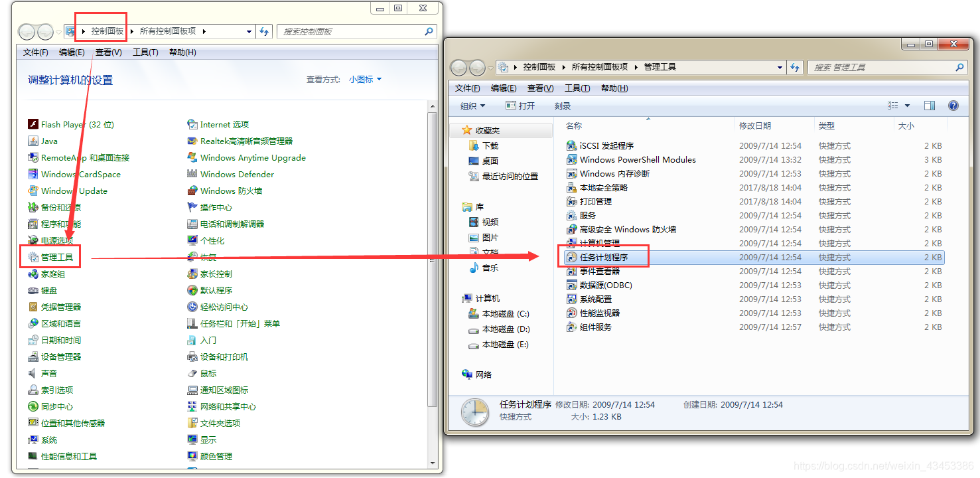Open 同步中心 green icon

(x=33, y=406)
